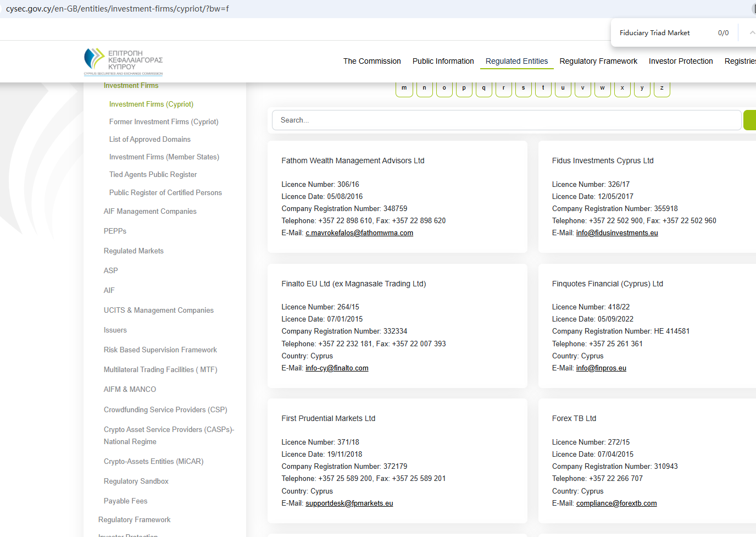The height and width of the screenshot is (537, 756).
Task: Filter firms by letter m
Action: click(404, 88)
